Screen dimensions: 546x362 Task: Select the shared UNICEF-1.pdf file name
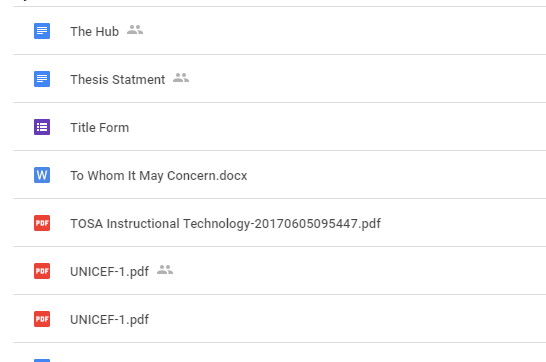pyautogui.click(x=110, y=272)
